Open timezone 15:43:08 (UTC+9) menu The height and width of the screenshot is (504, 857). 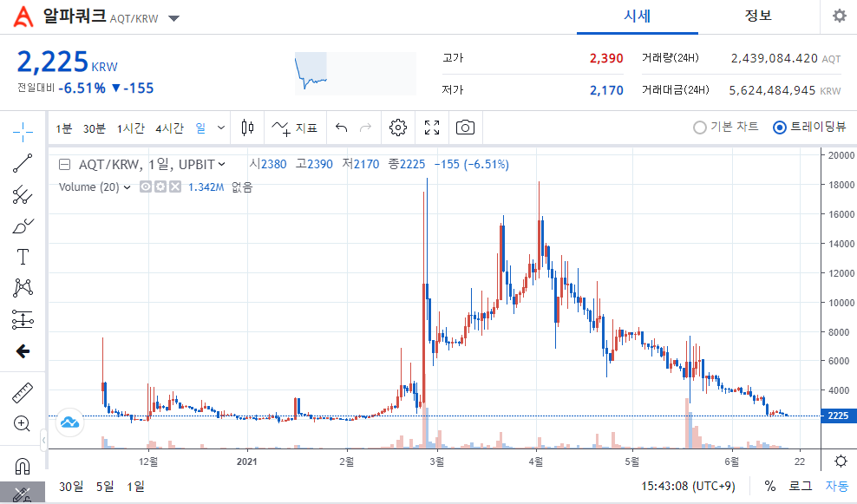pos(688,486)
